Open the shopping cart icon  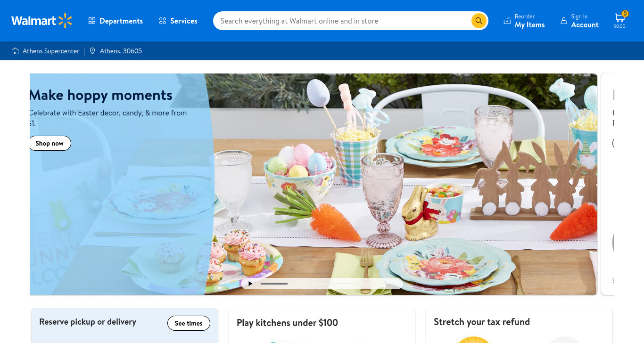pyautogui.click(x=619, y=18)
